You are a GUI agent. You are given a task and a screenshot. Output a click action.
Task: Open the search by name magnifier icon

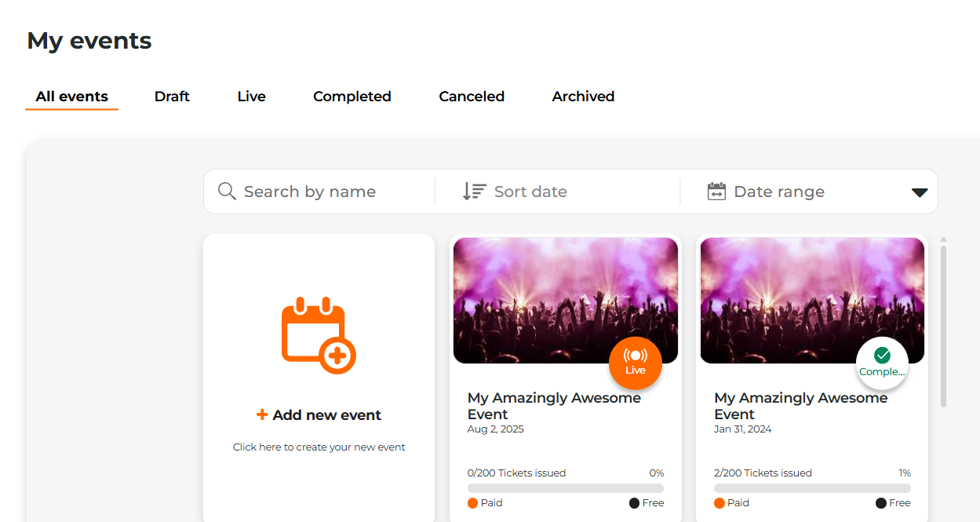(x=226, y=191)
